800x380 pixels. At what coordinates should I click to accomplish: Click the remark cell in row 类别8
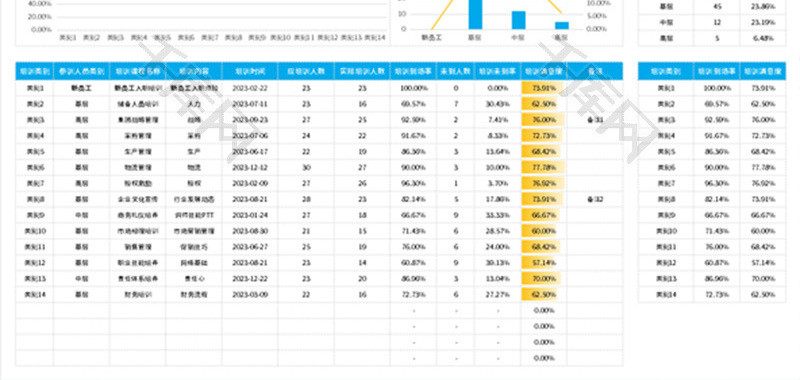click(594, 199)
